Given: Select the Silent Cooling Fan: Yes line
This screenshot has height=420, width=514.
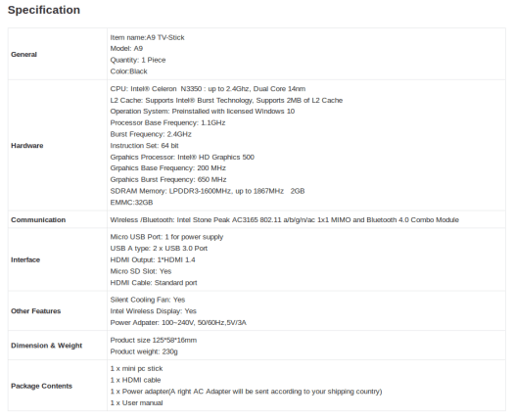Looking at the screenshot, I should point(148,300).
